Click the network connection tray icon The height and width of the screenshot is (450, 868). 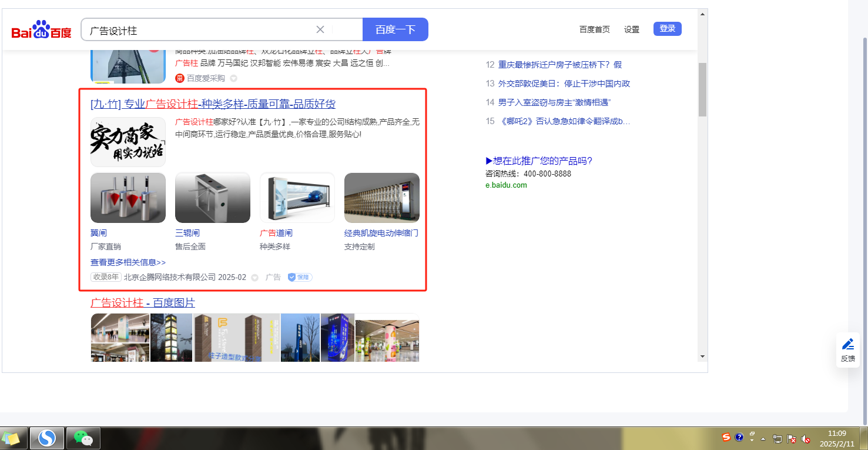coord(777,439)
